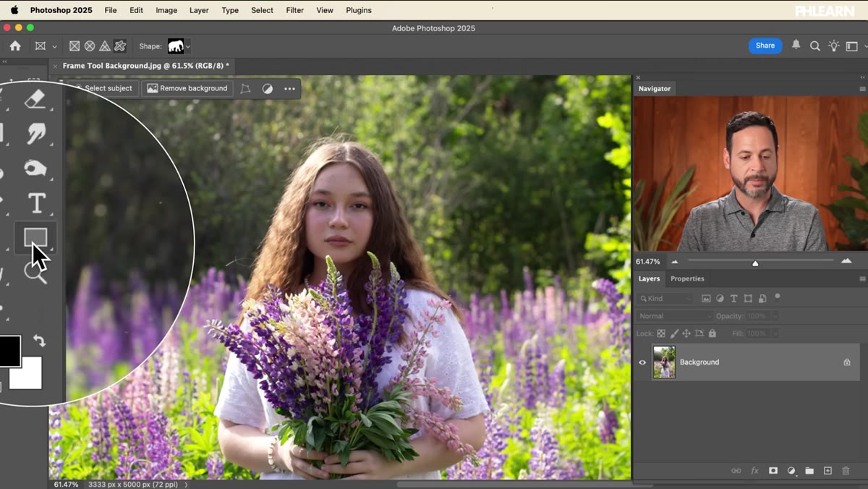Delete layer with trash icon

point(846,471)
